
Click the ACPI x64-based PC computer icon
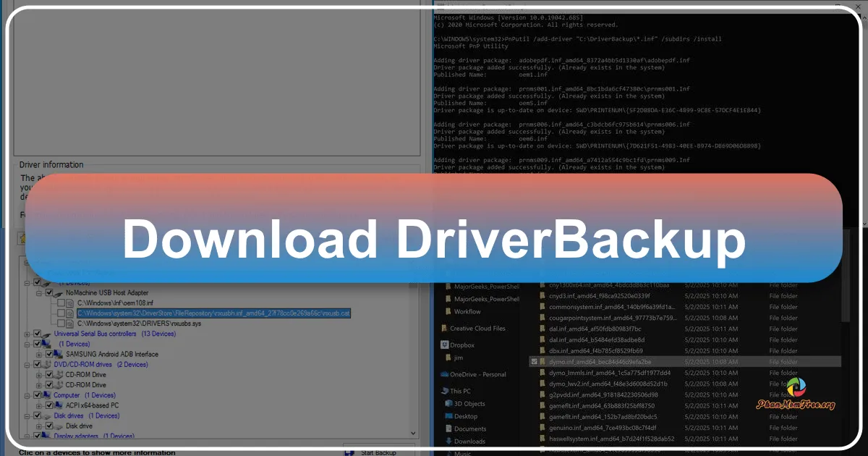pyautogui.click(x=59, y=405)
